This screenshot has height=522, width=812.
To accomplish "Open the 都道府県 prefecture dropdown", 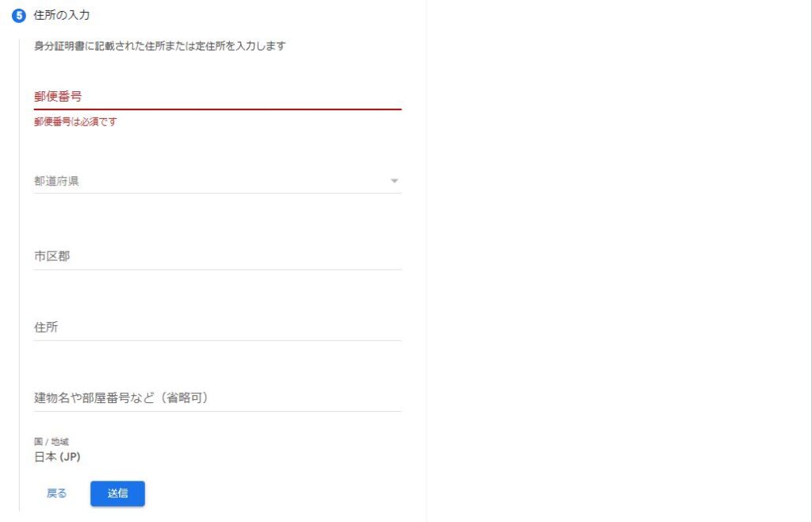I will [x=217, y=181].
